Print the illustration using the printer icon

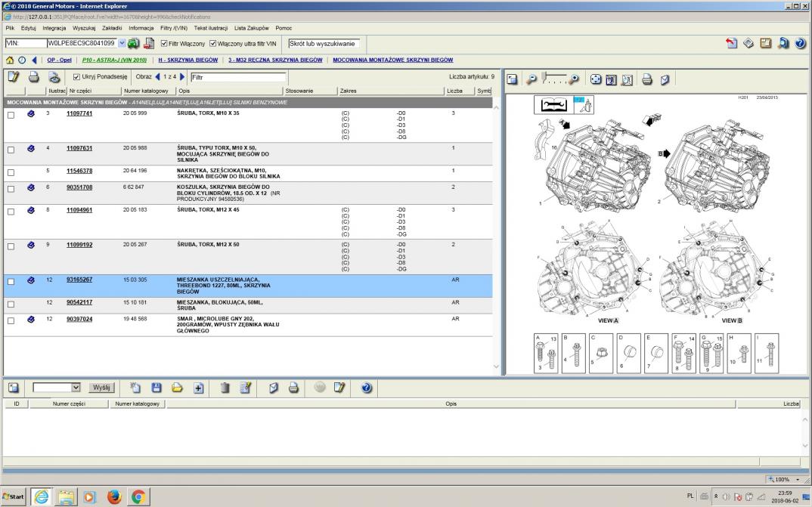pos(647,79)
